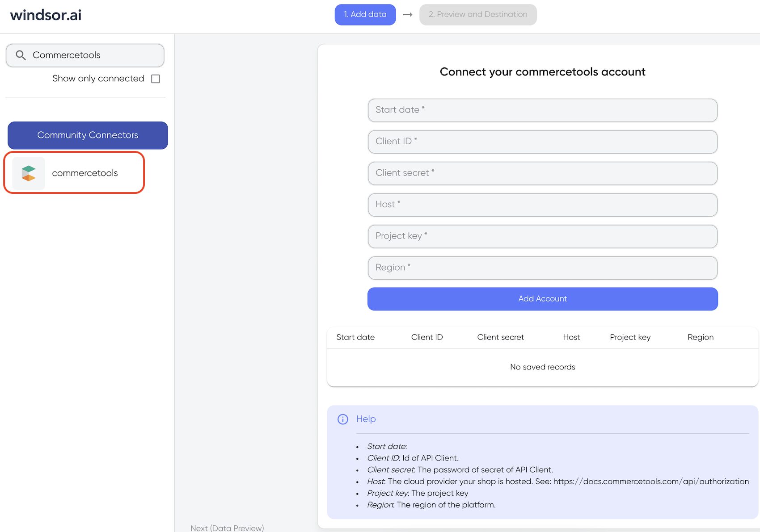Click the 'Client ID: Id of API Client' line
This screenshot has height=532, width=760.
413,458
